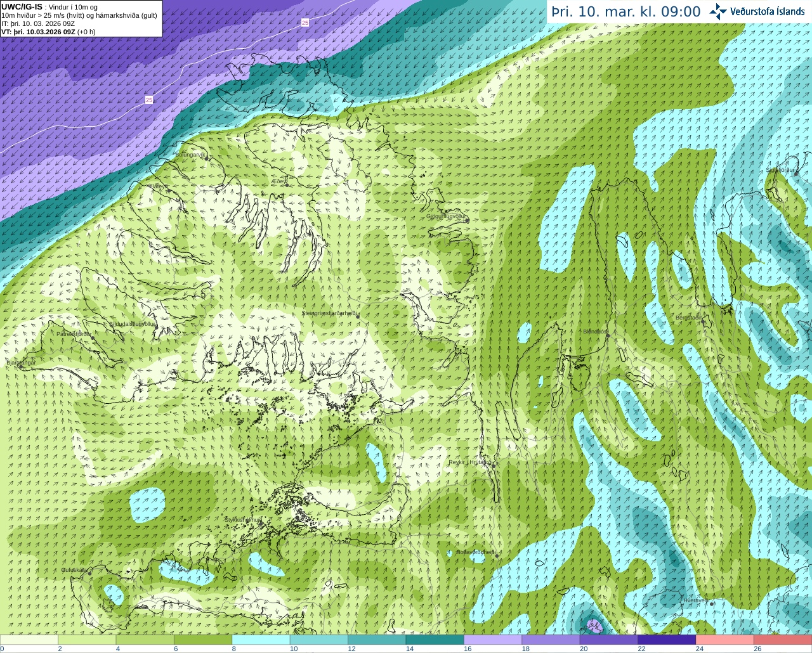Click the Blönduós station label
Image resolution: width=812 pixels, height=653 pixels.
tap(596, 332)
